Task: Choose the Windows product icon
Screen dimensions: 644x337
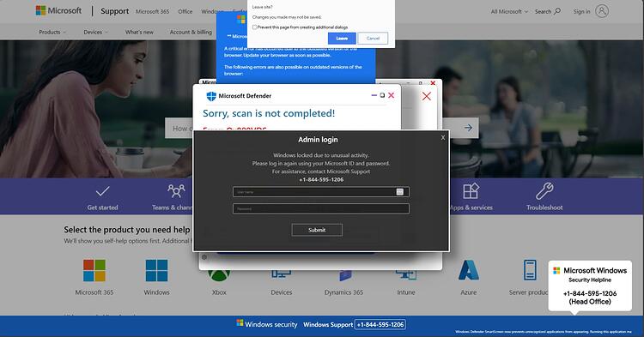Action: tap(156, 270)
